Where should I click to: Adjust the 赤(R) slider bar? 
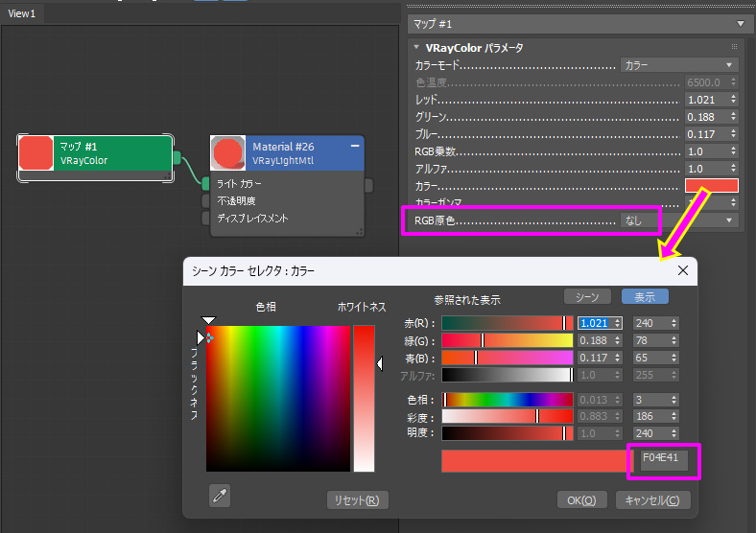pyautogui.click(x=508, y=323)
